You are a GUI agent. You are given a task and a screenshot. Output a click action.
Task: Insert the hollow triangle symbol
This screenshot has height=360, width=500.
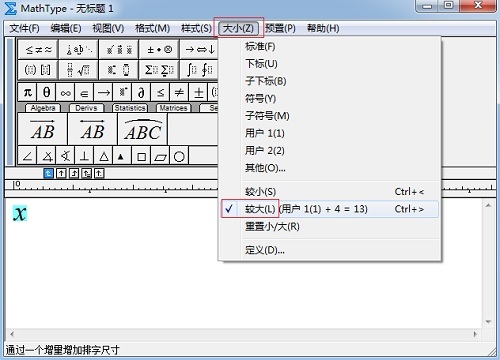104,156
